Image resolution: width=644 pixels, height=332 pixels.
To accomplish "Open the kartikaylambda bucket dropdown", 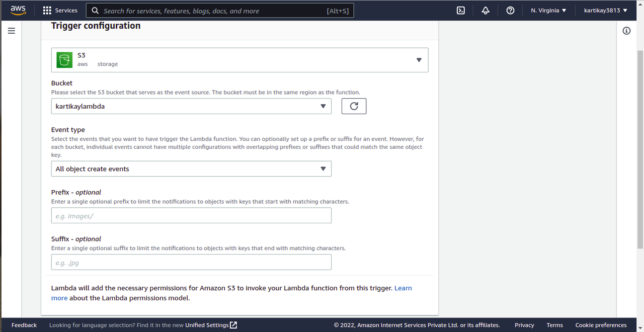I will (191, 106).
